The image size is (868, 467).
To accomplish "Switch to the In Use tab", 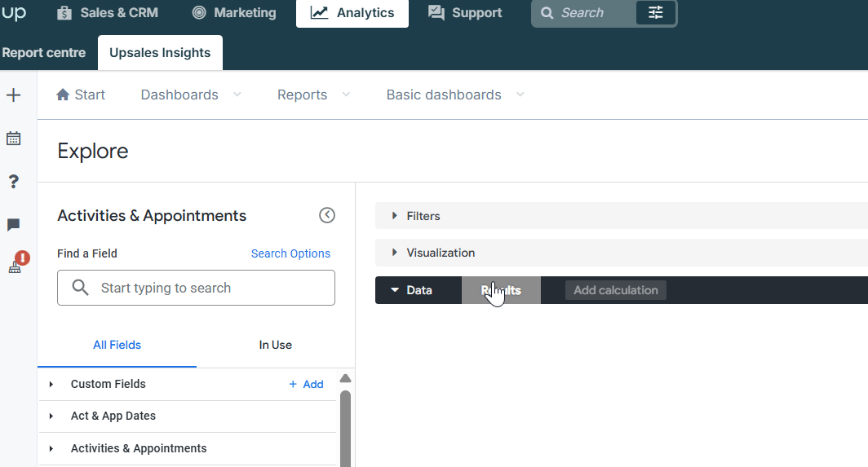I will [275, 346].
